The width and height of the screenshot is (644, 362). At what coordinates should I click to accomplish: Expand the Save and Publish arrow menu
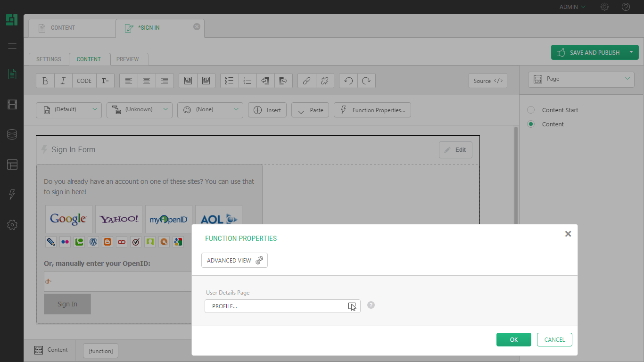(631, 52)
